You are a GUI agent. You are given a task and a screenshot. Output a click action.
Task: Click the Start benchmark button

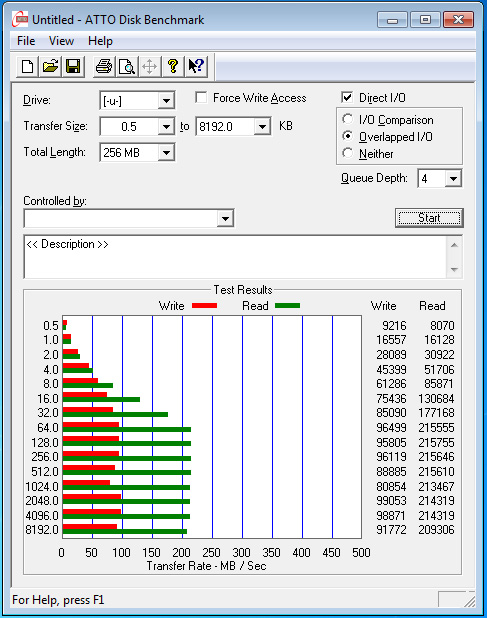(429, 218)
